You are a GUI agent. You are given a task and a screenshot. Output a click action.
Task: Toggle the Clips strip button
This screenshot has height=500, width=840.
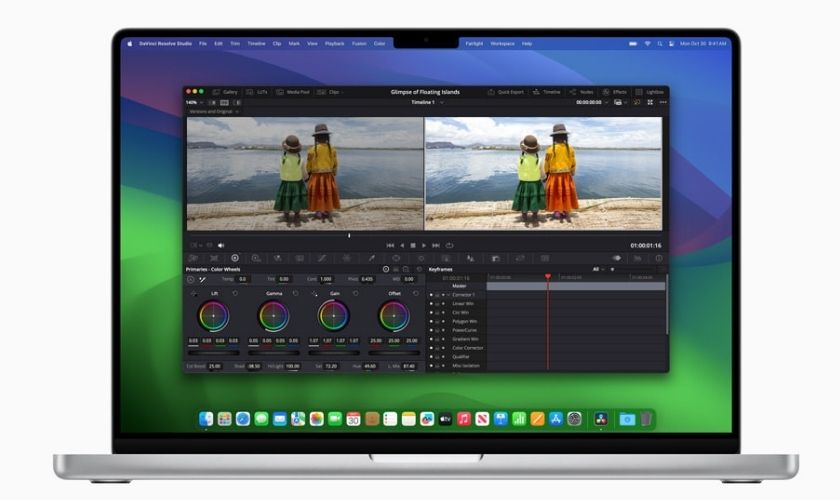(x=328, y=92)
